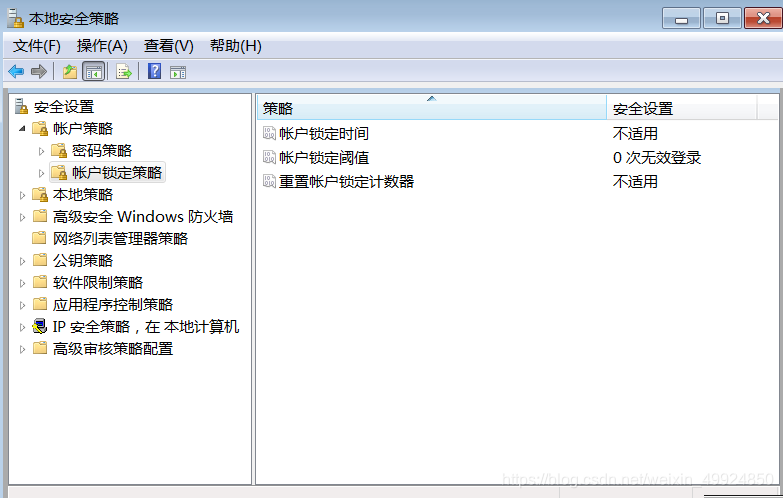Sort by the 策略 column header

(430, 108)
